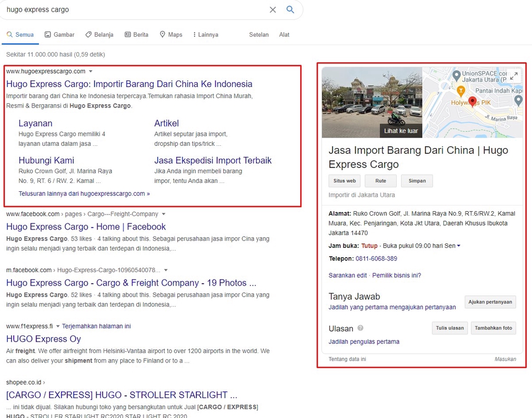This screenshot has width=532, height=418.
Task: Click the help icon beside Ulasan
Action: tap(361, 328)
